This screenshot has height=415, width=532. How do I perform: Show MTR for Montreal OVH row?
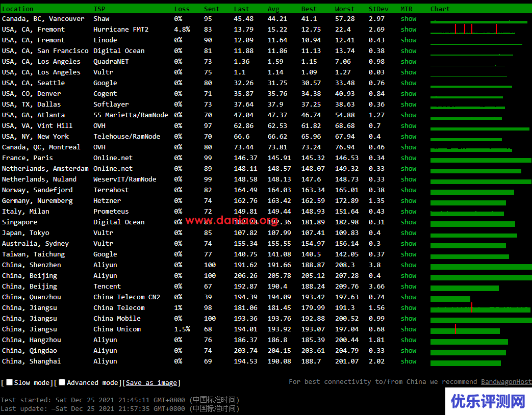409,147
